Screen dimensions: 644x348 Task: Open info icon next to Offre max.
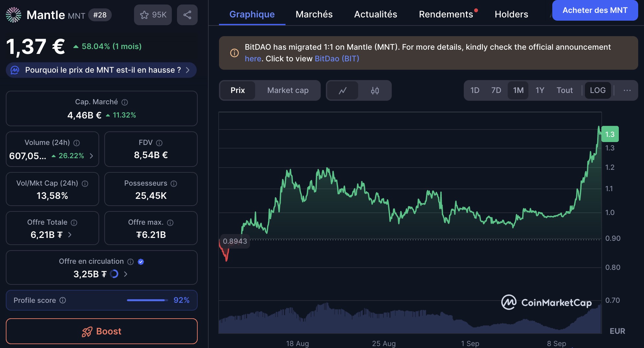tap(170, 223)
